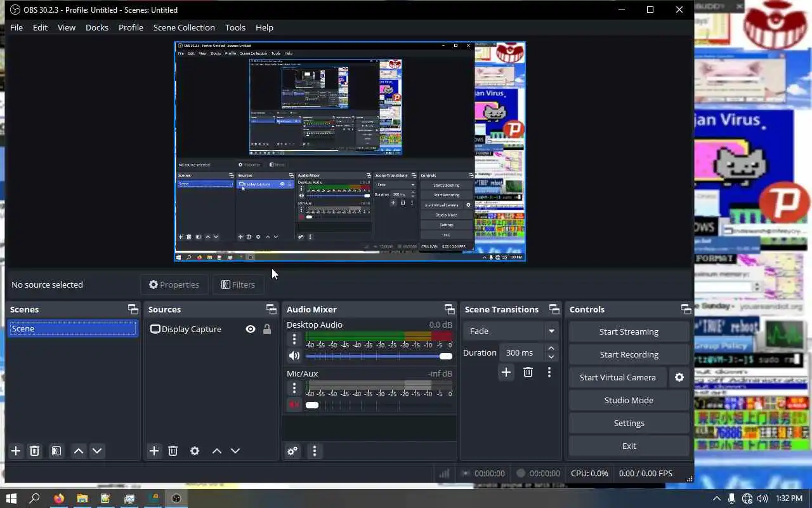Open transition properties three-dots icon
The image size is (812, 508).
(549, 372)
